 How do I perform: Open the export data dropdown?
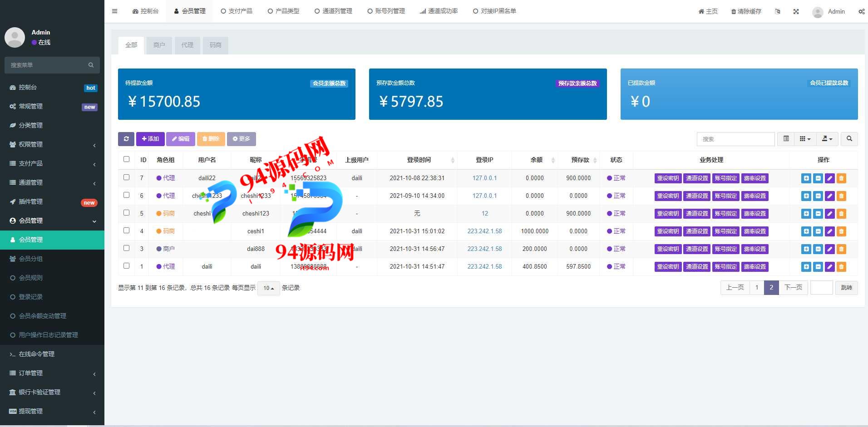(827, 139)
